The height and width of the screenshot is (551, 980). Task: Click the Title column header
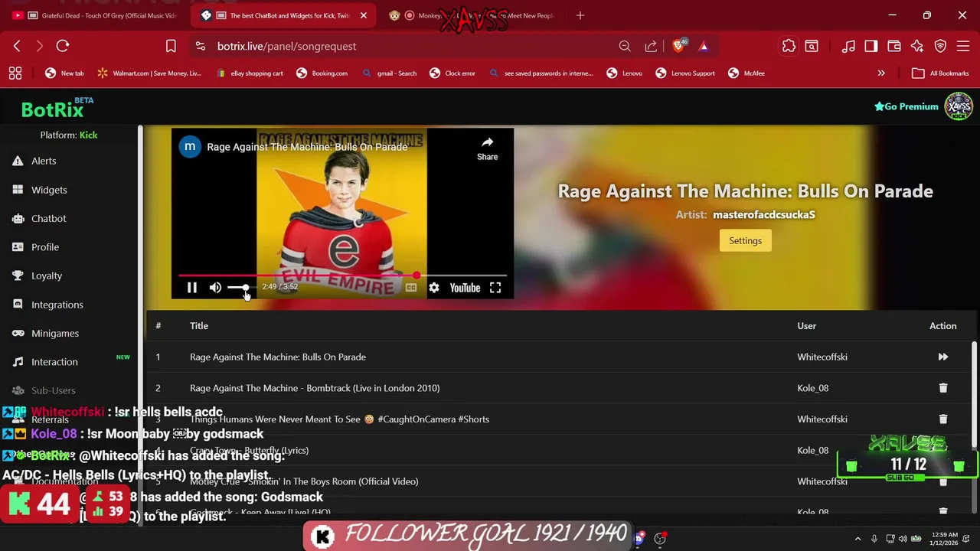(199, 326)
